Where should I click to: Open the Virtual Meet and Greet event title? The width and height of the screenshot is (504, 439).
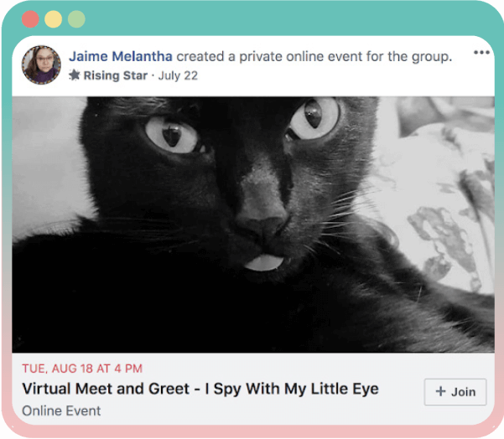point(200,389)
